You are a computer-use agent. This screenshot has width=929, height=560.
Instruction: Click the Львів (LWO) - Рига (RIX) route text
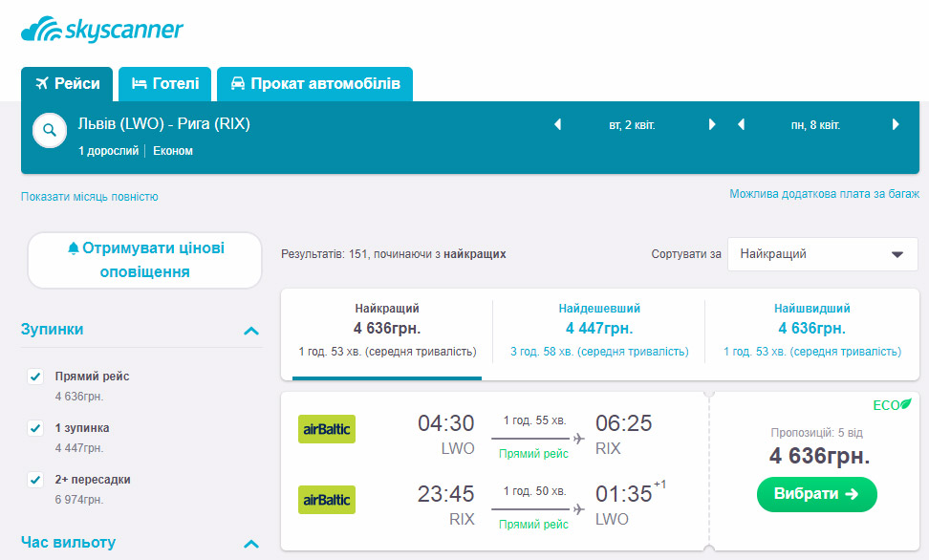(164, 124)
